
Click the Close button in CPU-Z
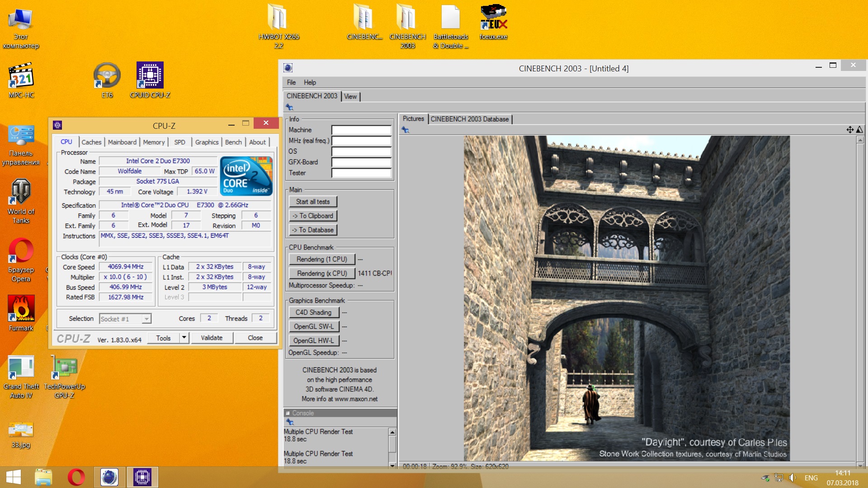pos(255,338)
